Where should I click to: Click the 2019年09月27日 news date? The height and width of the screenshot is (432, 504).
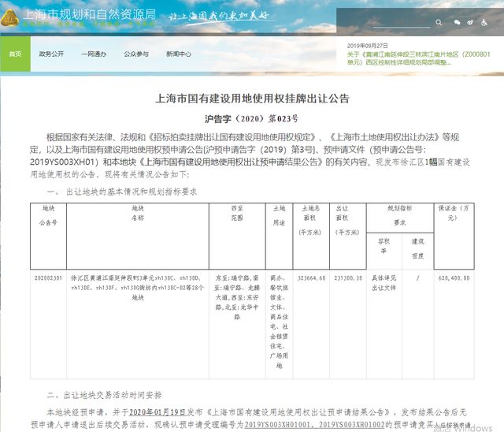[369, 45]
